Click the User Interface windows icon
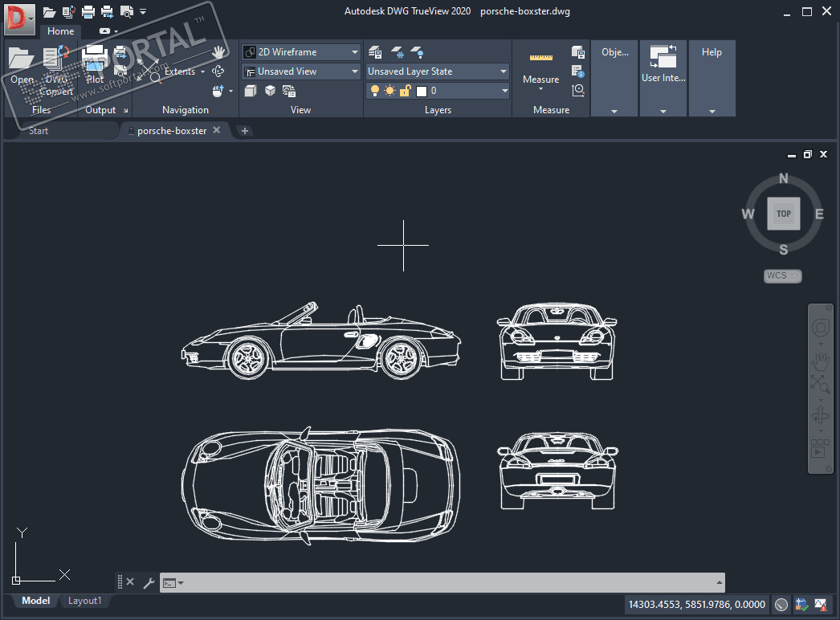 click(663, 56)
